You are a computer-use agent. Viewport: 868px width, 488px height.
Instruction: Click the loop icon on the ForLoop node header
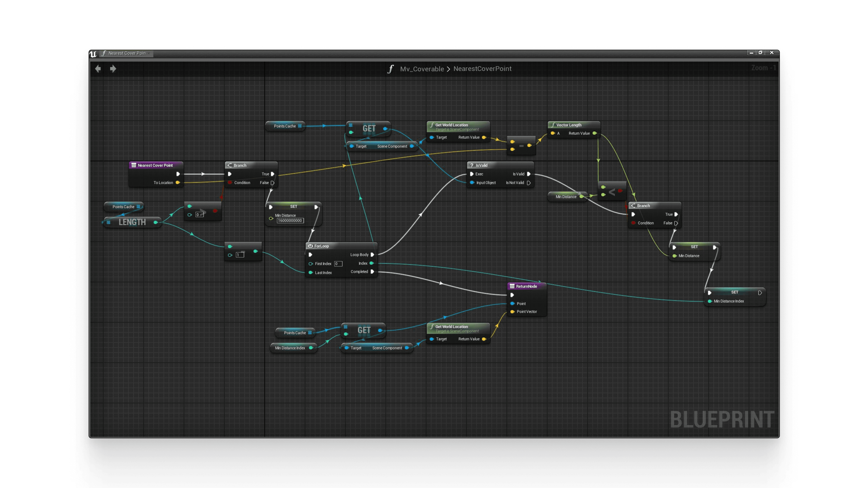coord(311,246)
